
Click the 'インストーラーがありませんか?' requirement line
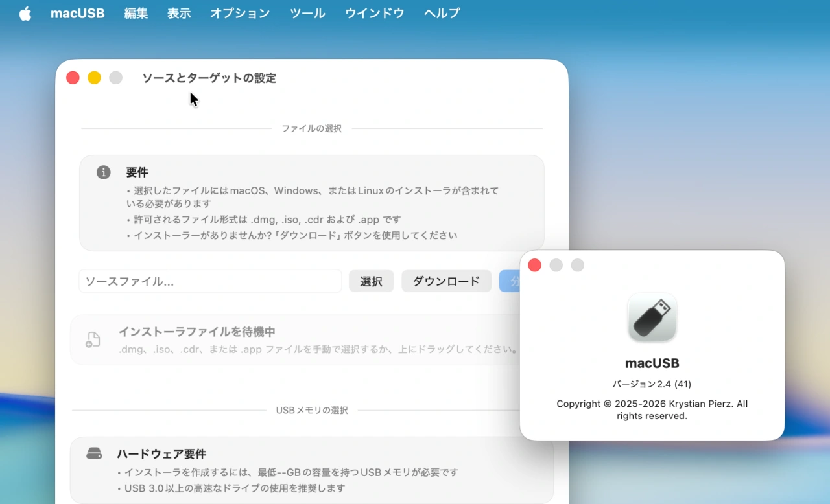pos(292,235)
